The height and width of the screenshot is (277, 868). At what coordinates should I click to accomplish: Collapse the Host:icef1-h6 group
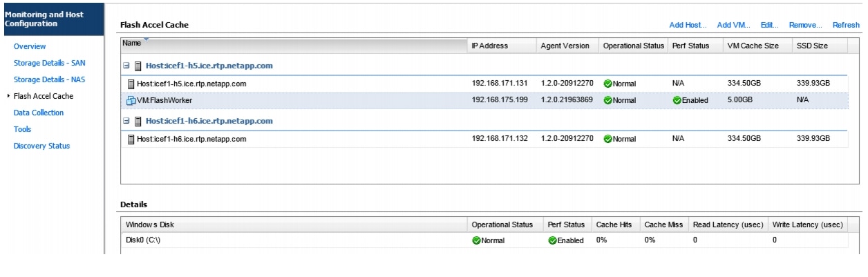[126, 122]
